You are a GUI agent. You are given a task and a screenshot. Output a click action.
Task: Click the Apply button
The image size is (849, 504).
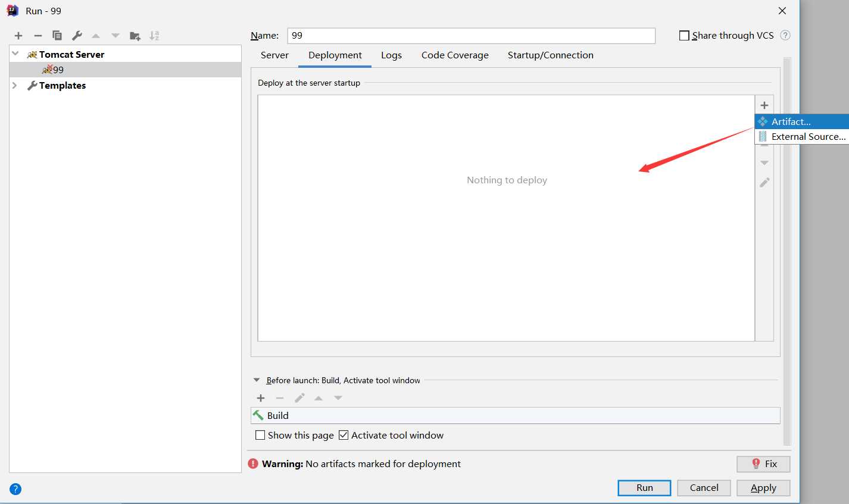763,488
